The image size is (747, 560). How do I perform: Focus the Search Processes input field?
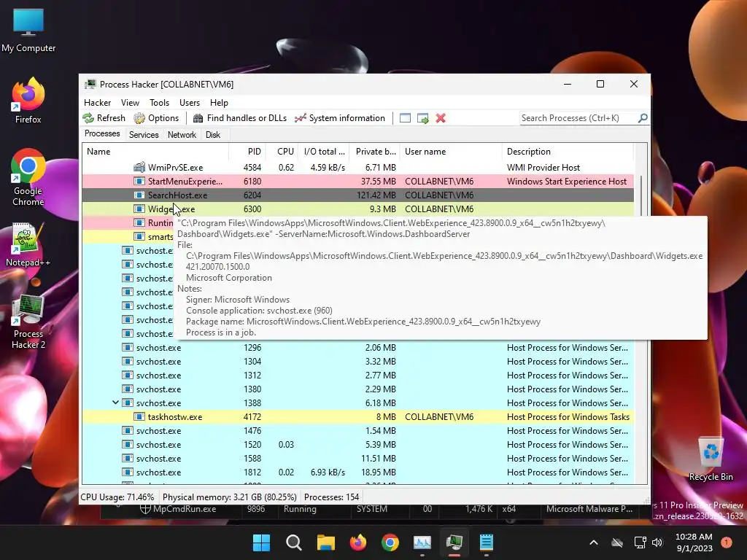point(578,118)
